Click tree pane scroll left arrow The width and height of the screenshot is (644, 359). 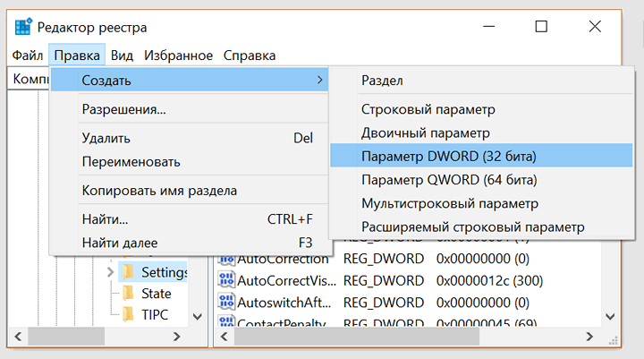coord(18,337)
